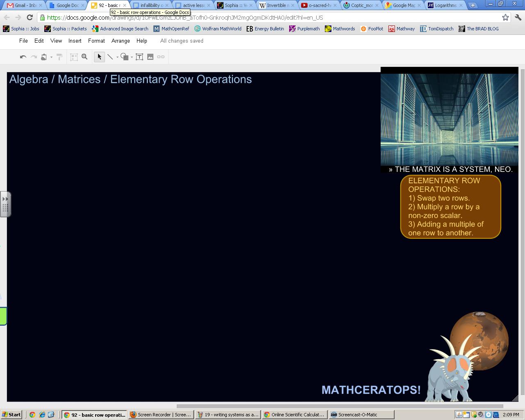Switch to the Logarithms tab
Viewport: 525px width, 420px height.
point(445,5)
